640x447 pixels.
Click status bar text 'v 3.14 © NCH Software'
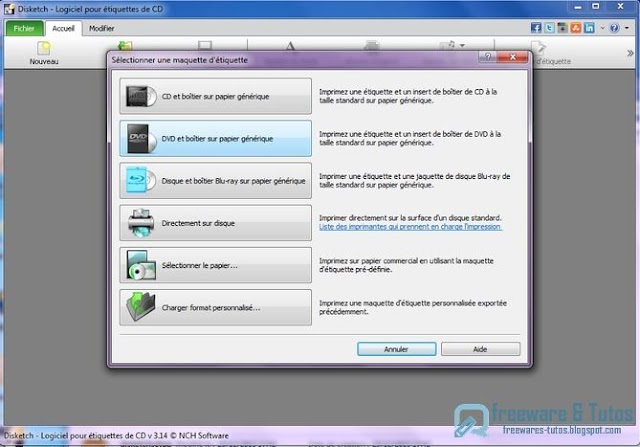coord(188,436)
